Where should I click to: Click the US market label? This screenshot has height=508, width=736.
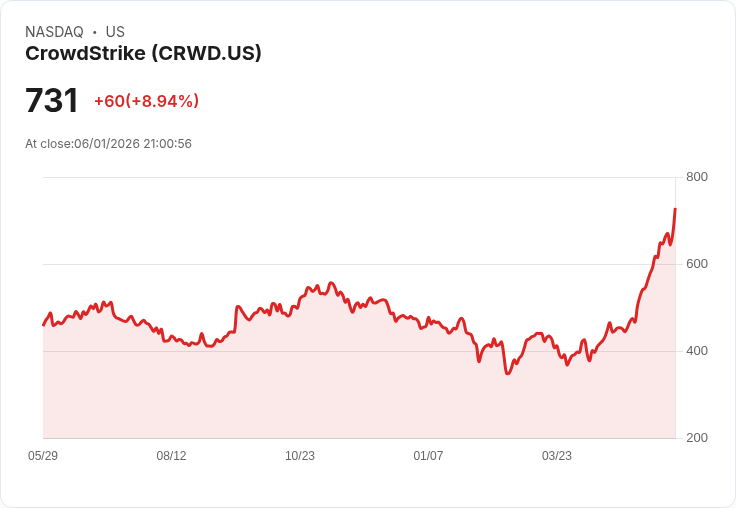[x=115, y=32]
